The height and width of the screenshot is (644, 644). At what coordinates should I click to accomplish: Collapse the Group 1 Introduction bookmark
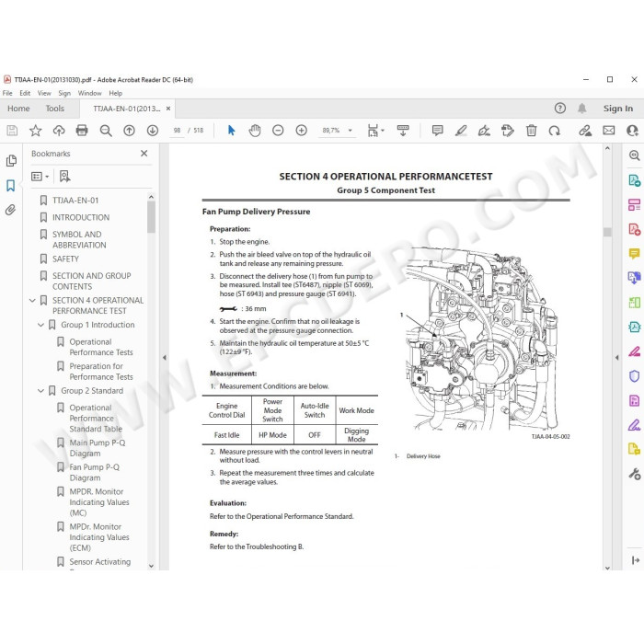pyautogui.click(x=40, y=325)
